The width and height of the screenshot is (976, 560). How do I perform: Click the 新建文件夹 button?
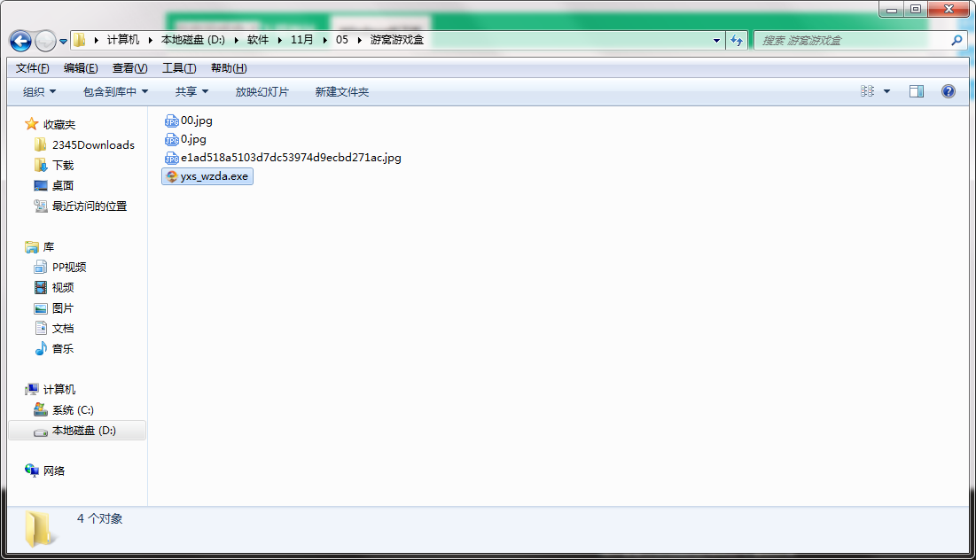point(341,91)
